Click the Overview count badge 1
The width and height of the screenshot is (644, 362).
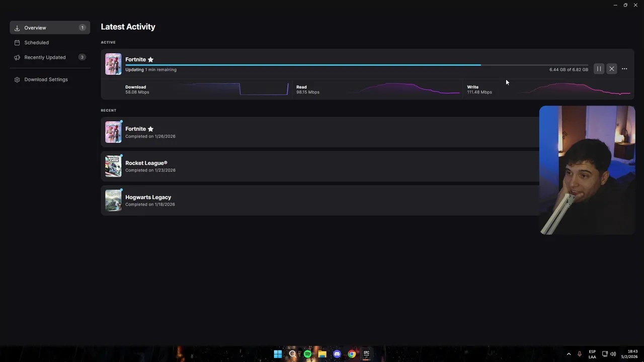[x=82, y=28]
